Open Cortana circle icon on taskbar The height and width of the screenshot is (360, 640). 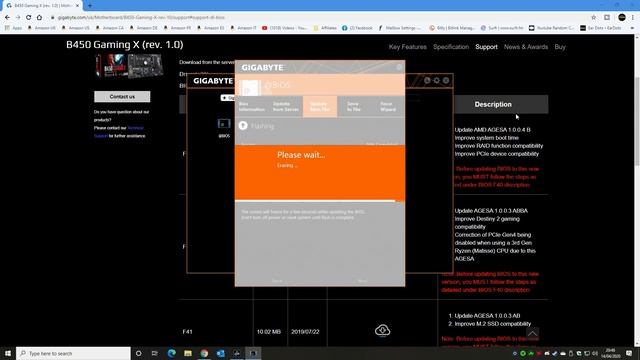(x=138, y=353)
